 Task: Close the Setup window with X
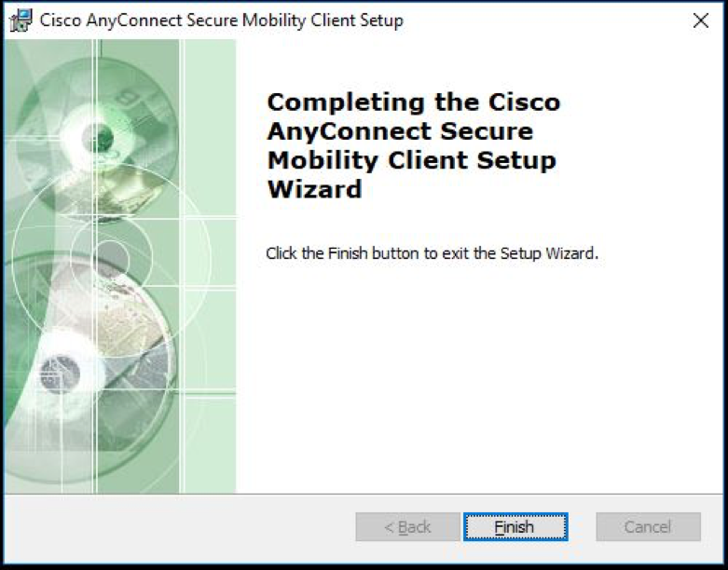(701, 20)
